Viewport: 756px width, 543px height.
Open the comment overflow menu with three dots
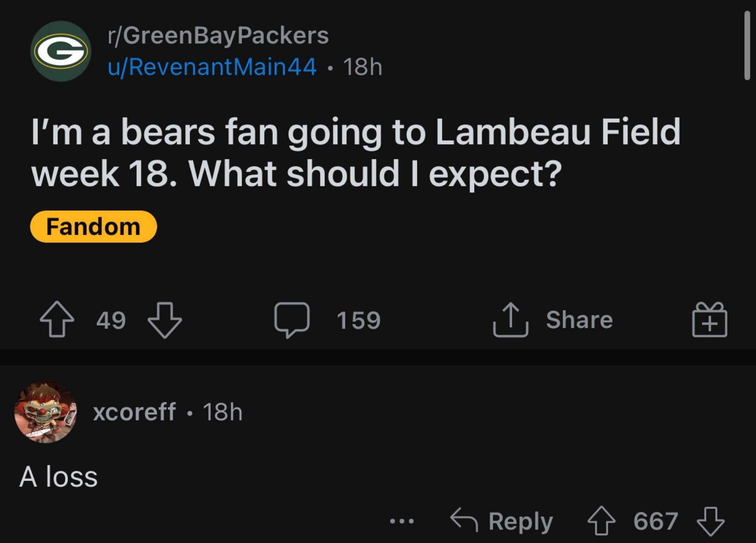(x=401, y=521)
